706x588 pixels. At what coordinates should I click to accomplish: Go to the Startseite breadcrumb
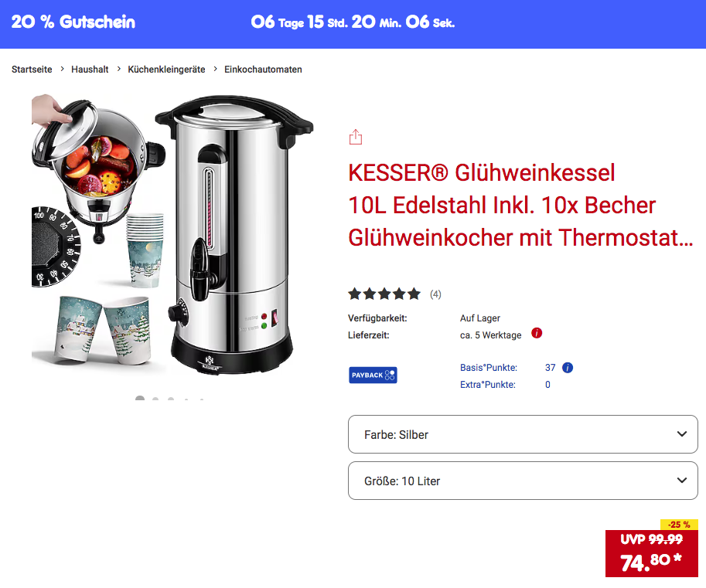click(32, 70)
